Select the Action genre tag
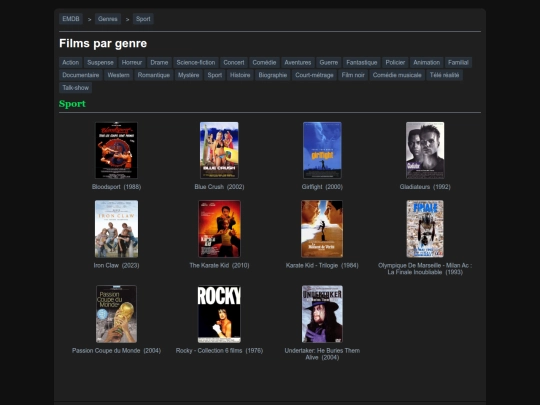This screenshot has width=540, height=405. pos(71,63)
